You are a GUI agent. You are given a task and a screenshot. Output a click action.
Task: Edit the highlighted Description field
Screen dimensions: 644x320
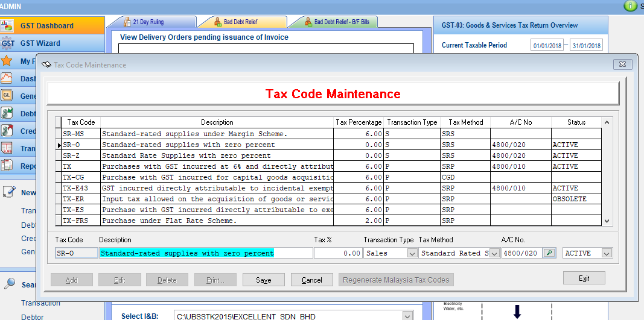[206, 253]
